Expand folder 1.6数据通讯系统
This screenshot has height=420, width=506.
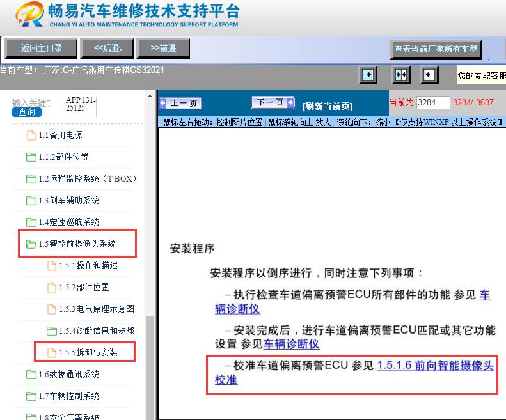pyautogui.click(x=68, y=374)
